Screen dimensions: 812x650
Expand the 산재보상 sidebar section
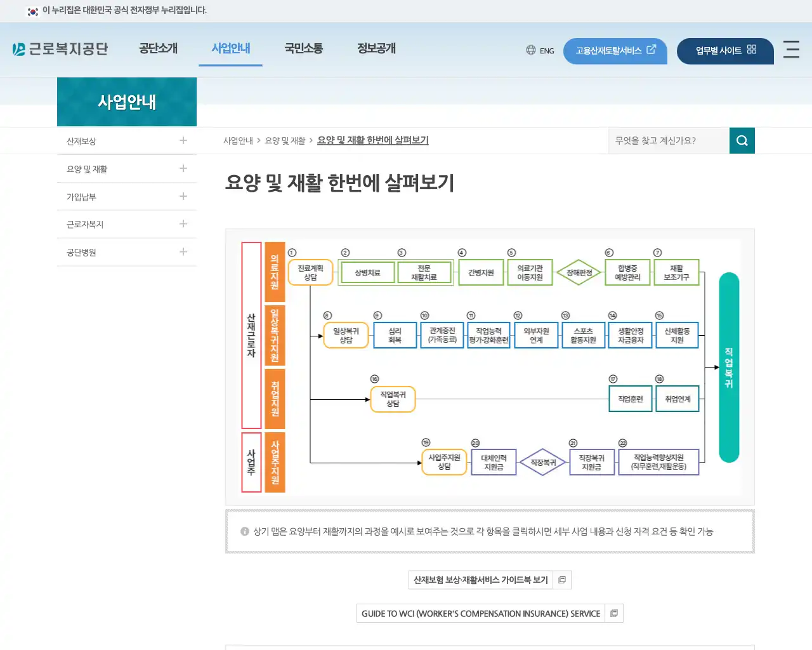[x=183, y=140]
